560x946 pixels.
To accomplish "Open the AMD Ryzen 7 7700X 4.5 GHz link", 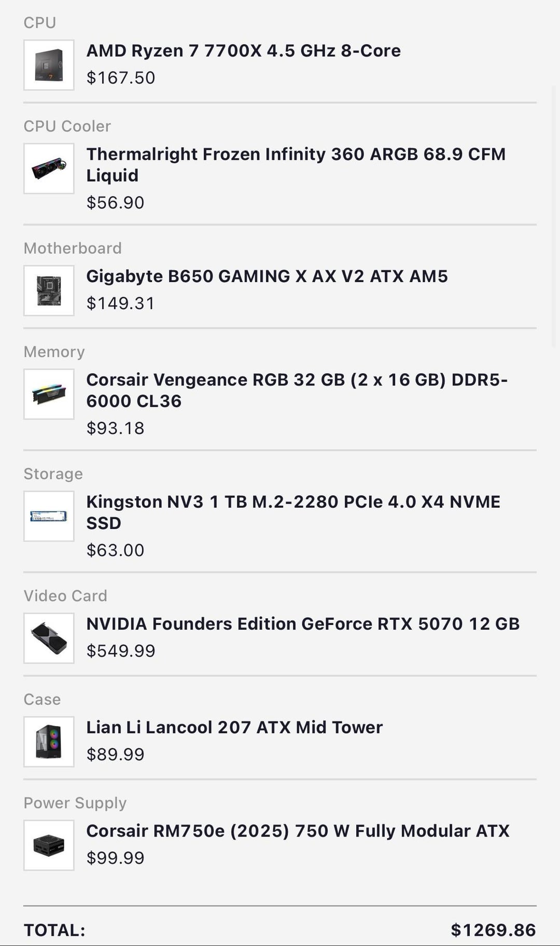I will (x=243, y=51).
